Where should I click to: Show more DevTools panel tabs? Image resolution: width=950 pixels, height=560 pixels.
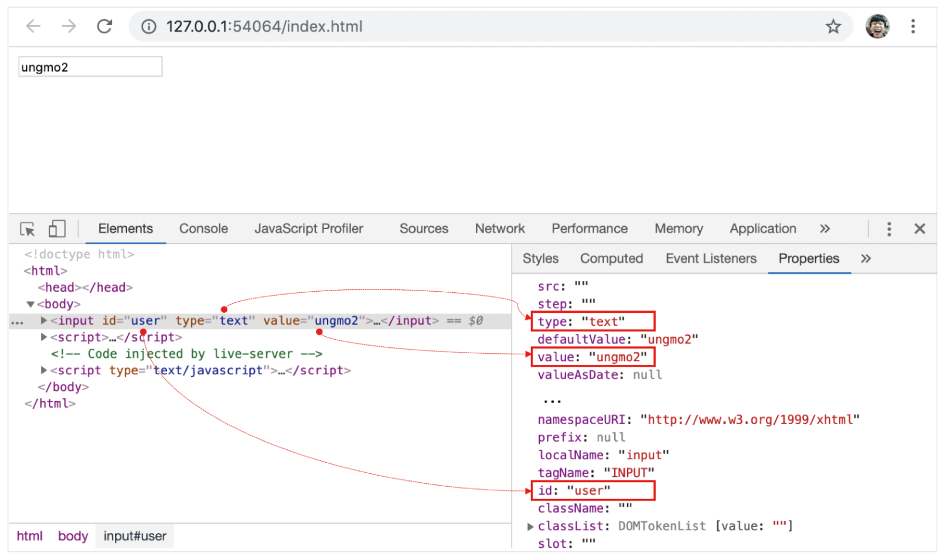point(825,229)
